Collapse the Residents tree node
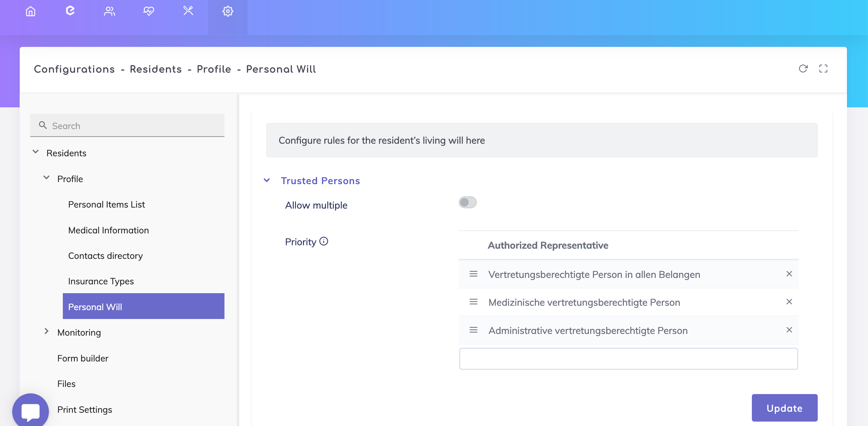868x426 pixels. pos(36,152)
